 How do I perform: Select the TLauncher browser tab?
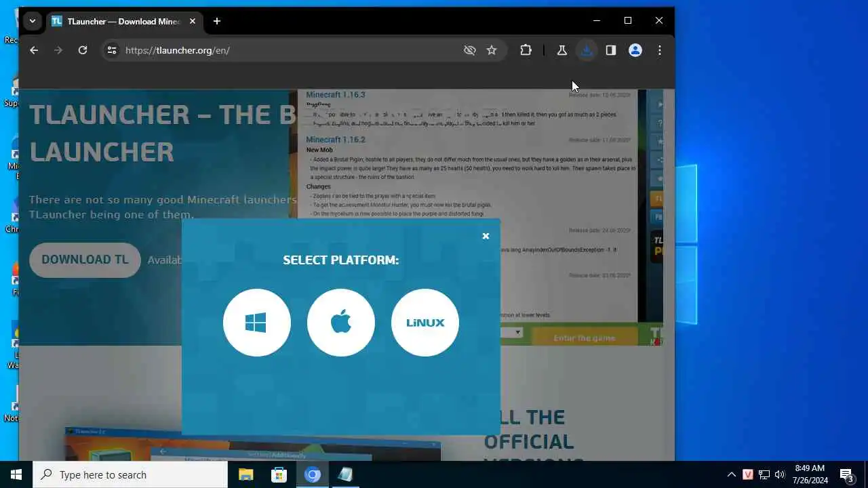123,21
